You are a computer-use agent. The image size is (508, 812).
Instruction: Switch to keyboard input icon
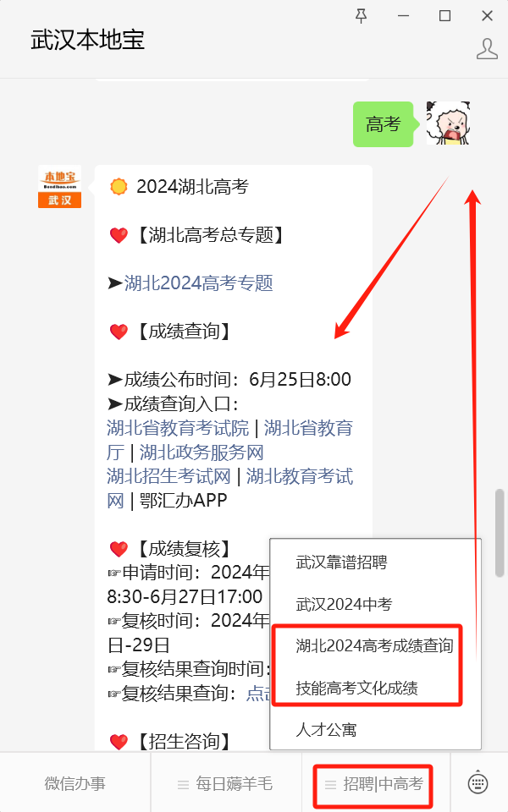478,782
